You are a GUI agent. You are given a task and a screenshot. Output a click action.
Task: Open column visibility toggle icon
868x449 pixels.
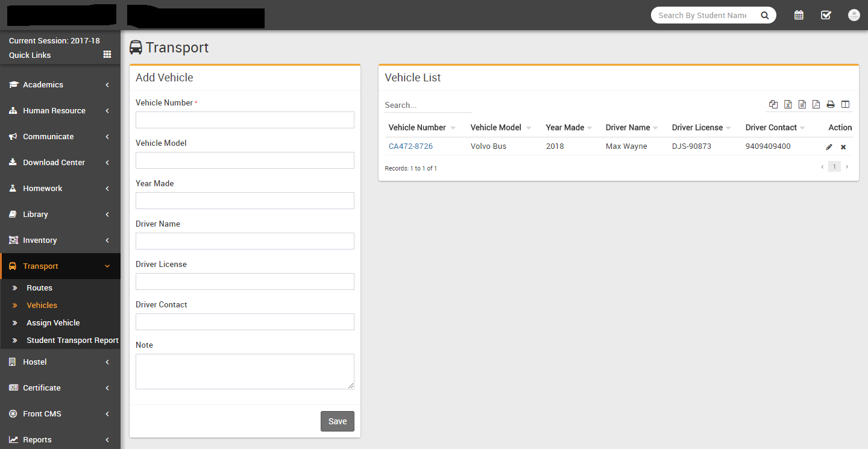(845, 104)
